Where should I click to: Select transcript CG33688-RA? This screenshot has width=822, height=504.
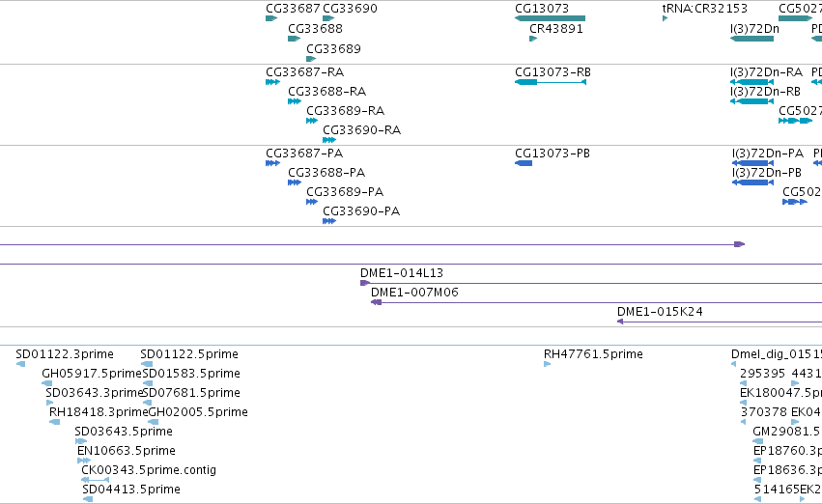(x=294, y=101)
